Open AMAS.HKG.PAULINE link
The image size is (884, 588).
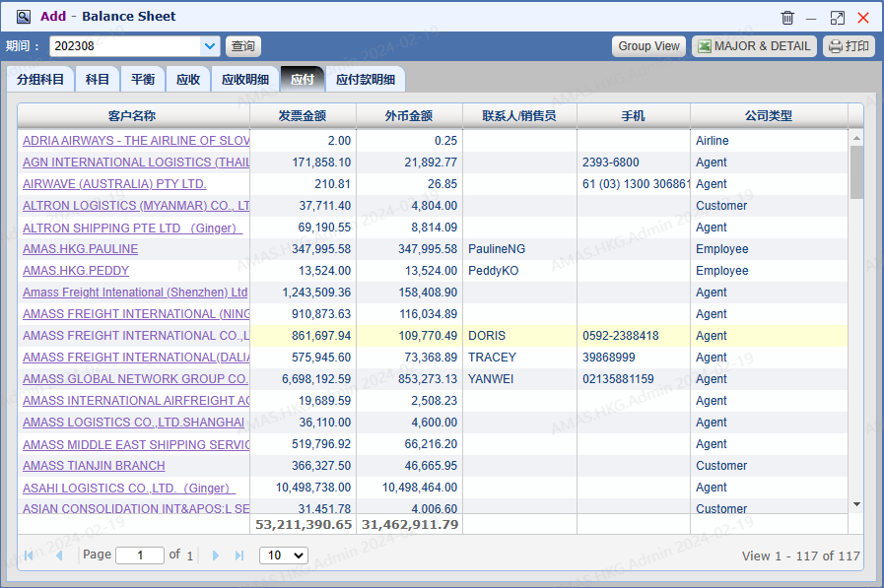tap(80, 249)
